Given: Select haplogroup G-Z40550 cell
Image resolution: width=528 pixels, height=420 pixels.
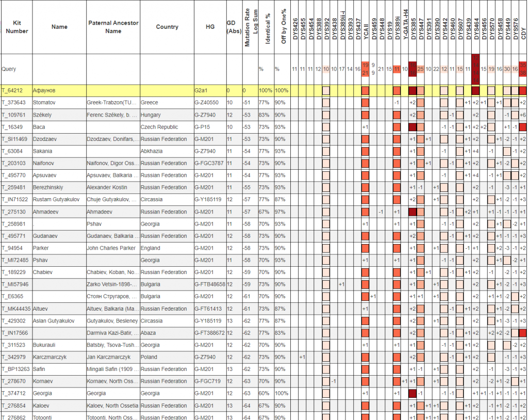Looking at the screenshot, I should [x=210, y=103].
